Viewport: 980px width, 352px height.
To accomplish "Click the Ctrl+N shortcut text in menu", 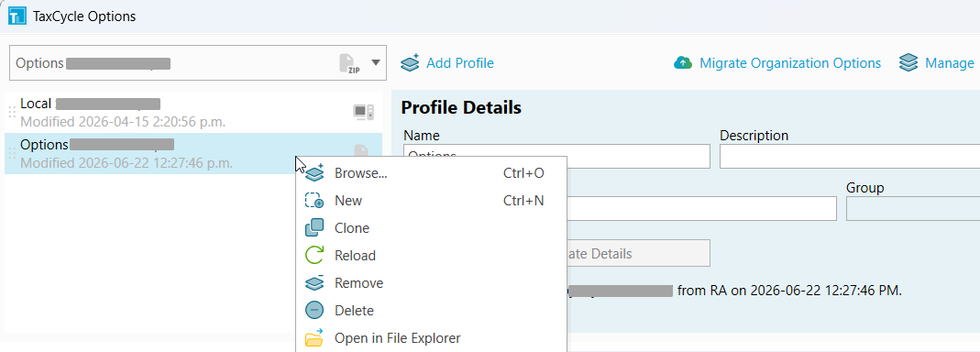I will (523, 201).
